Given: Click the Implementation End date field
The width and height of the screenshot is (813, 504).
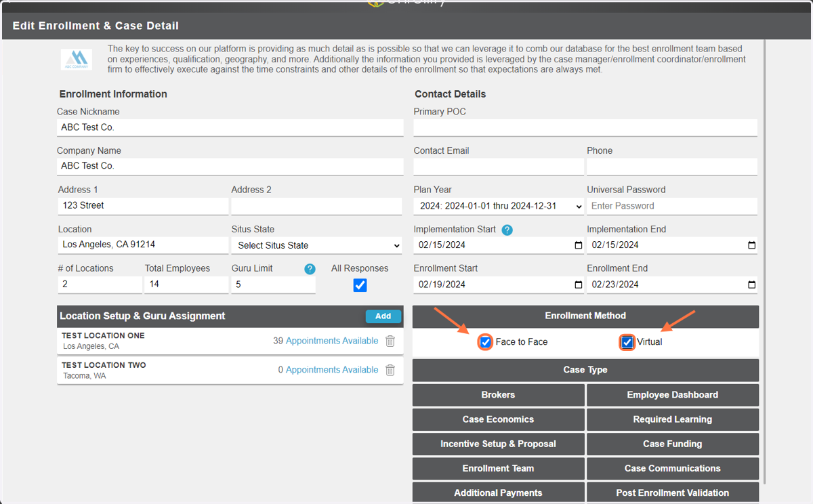Looking at the screenshot, I should point(672,245).
